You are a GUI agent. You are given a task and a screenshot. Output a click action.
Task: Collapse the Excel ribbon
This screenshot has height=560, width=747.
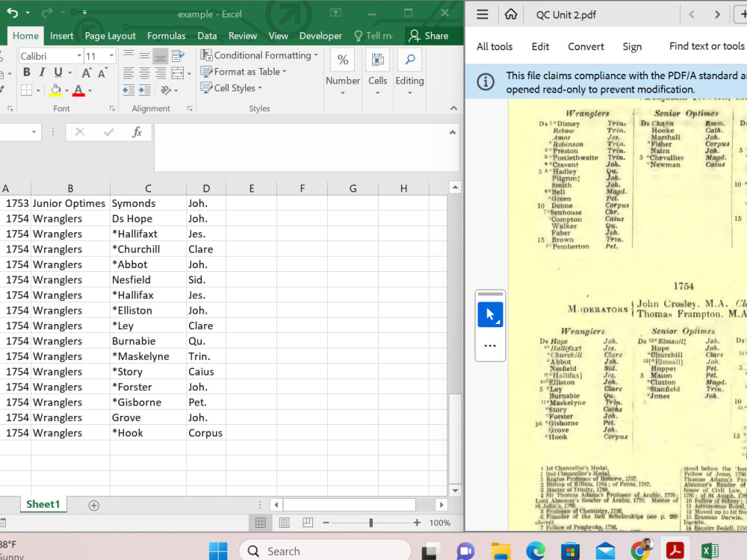(453, 108)
